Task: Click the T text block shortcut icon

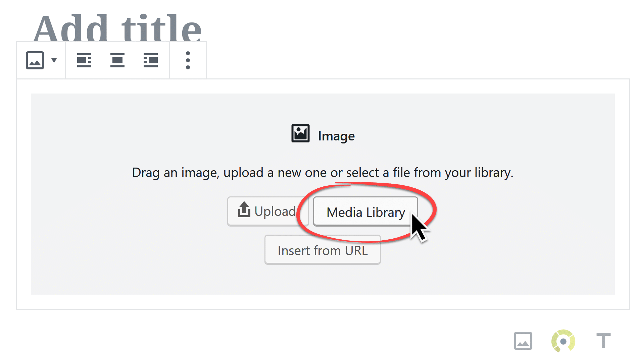Action: coord(603,341)
